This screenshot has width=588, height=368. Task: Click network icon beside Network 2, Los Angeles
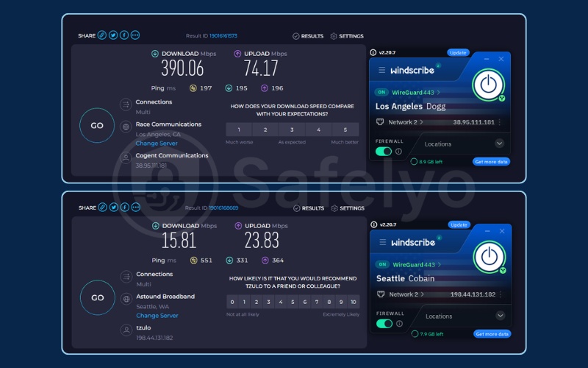click(x=380, y=121)
